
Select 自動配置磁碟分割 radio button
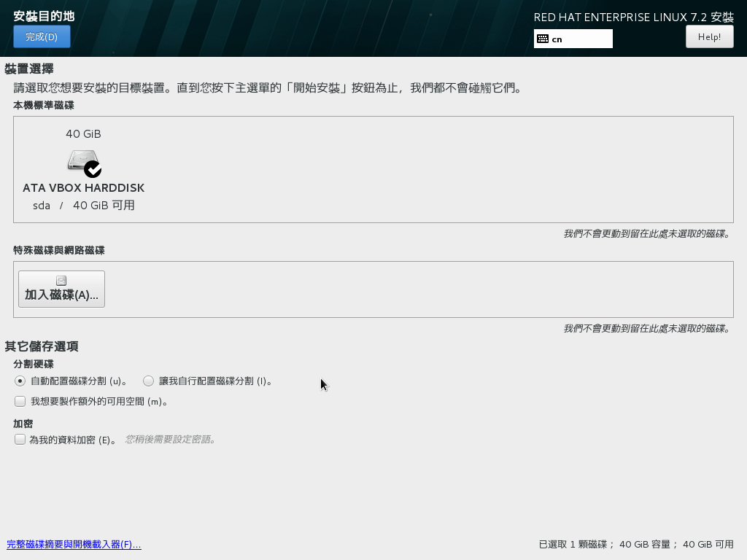(20, 381)
